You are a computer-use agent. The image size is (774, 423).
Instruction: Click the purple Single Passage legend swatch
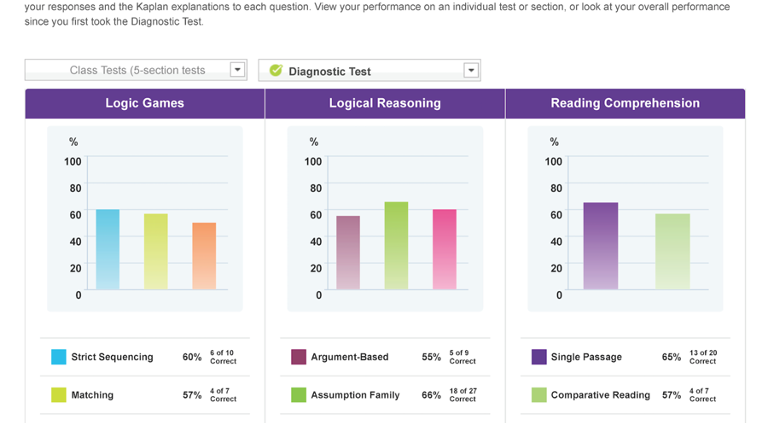[539, 357]
